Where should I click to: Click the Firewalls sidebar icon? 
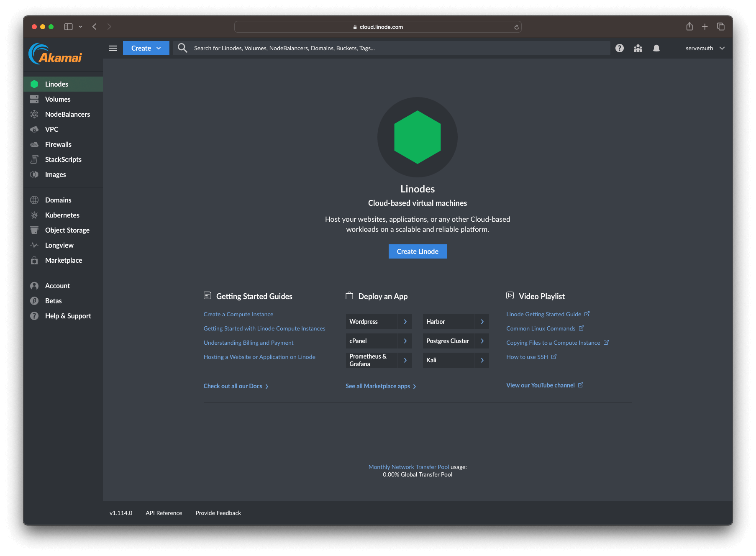point(34,144)
